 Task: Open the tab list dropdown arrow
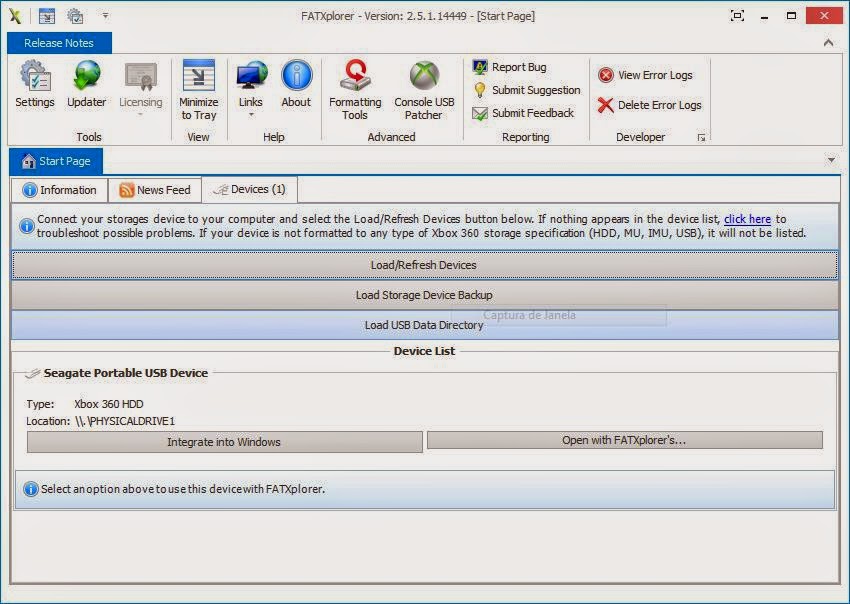[831, 160]
